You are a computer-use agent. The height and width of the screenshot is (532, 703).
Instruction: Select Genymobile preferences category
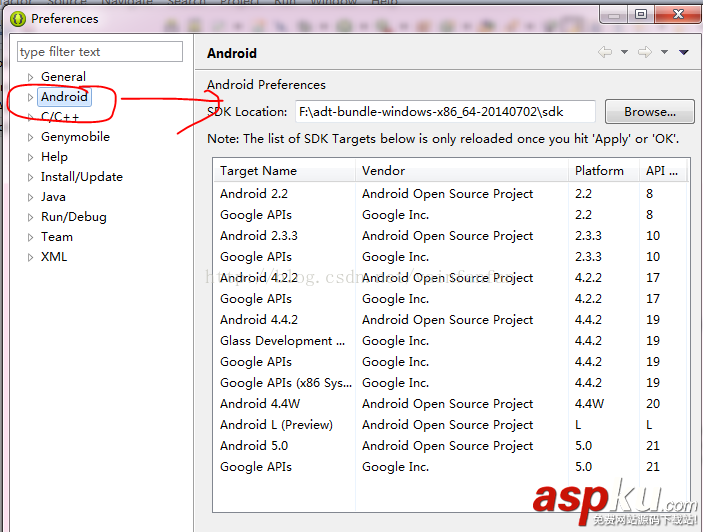pyautogui.click(x=75, y=137)
